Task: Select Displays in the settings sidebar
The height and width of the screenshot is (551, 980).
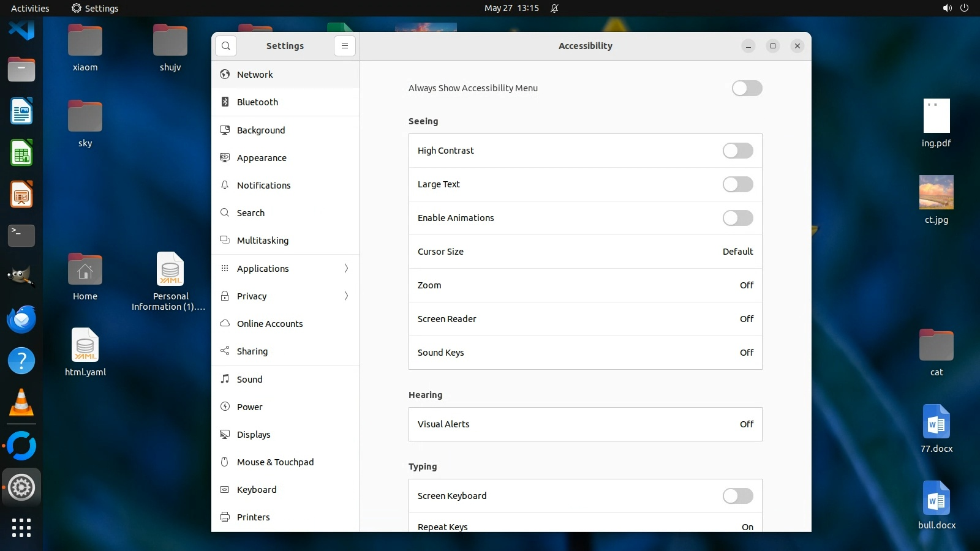Action: tap(254, 435)
